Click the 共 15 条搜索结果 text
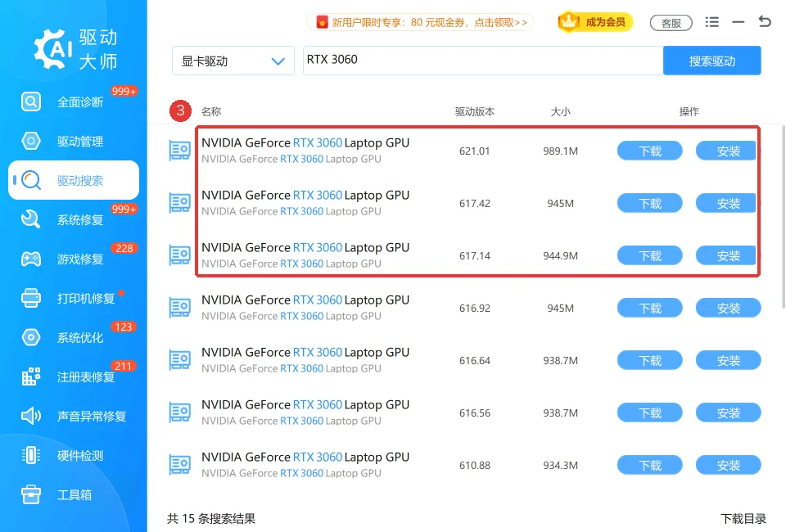 point(211,518)
